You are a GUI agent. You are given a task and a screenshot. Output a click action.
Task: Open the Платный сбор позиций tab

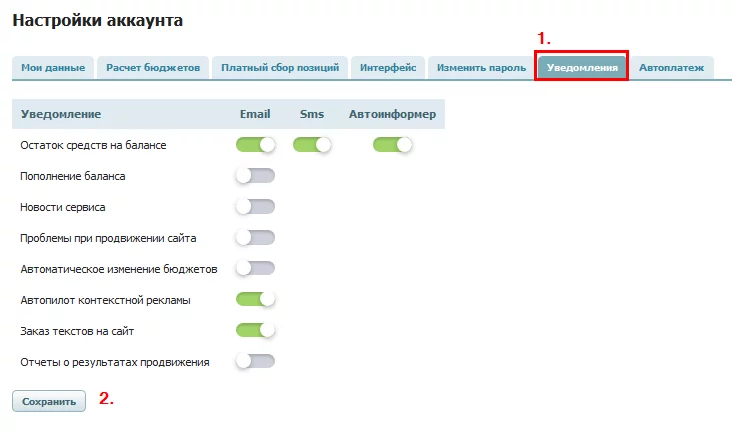pos(280,68)
